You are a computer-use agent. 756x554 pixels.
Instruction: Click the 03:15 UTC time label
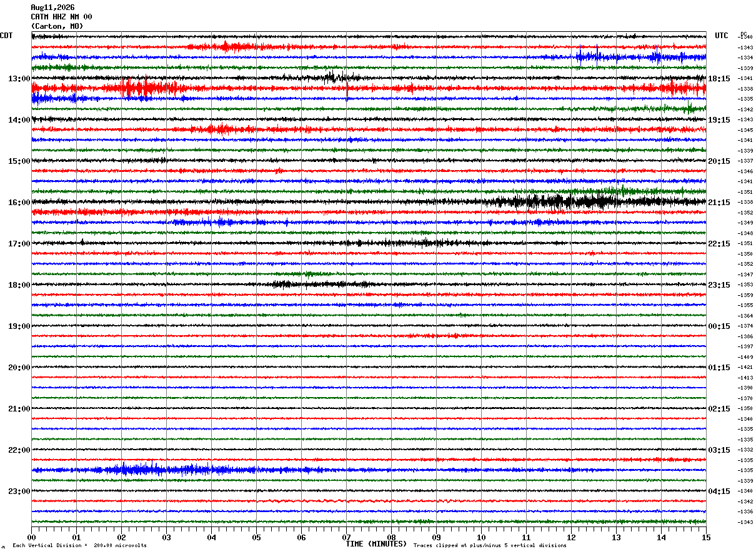(719, 450)
